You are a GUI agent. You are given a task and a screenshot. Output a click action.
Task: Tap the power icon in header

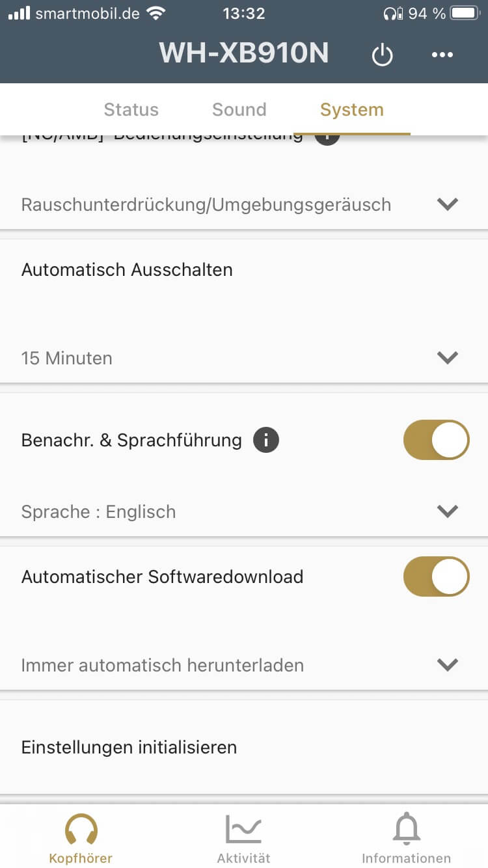click(382, 55)
